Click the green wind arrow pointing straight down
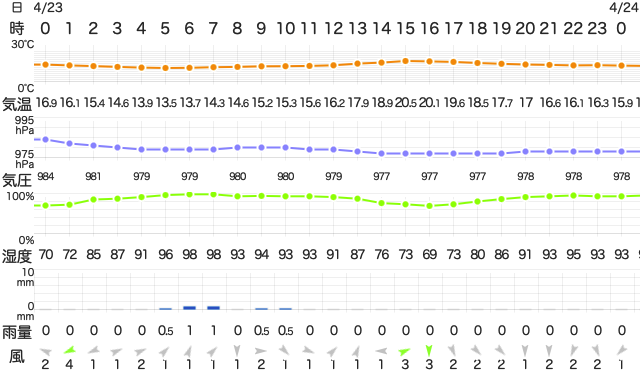 429,351
